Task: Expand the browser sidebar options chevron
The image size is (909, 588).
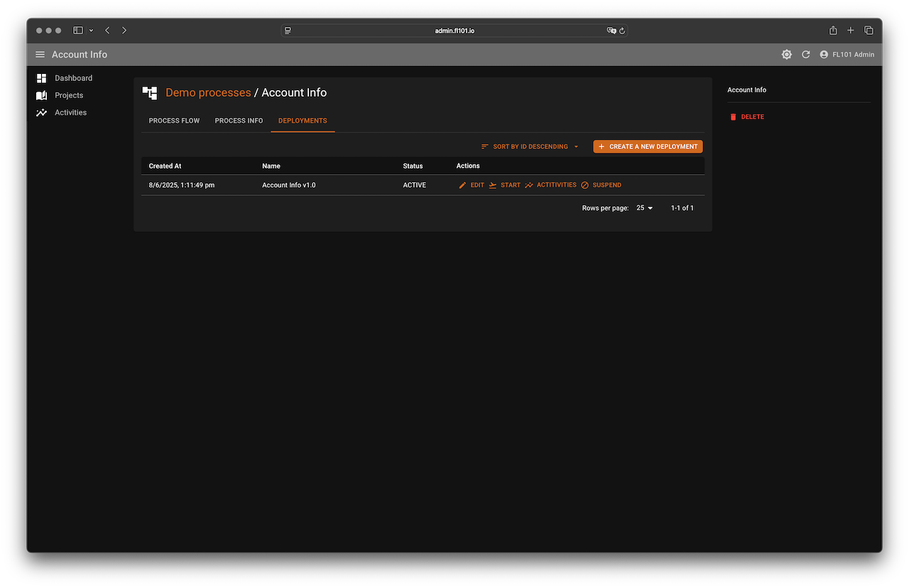Action: pos(91,31)
